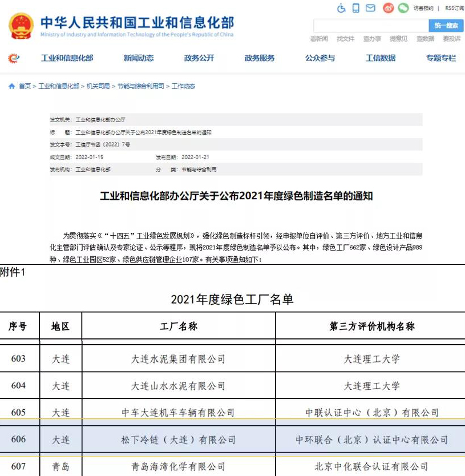The height and width of the screenshot is (476, 465).
Task: Open the red Weibo icon
Action: [388, 8]
